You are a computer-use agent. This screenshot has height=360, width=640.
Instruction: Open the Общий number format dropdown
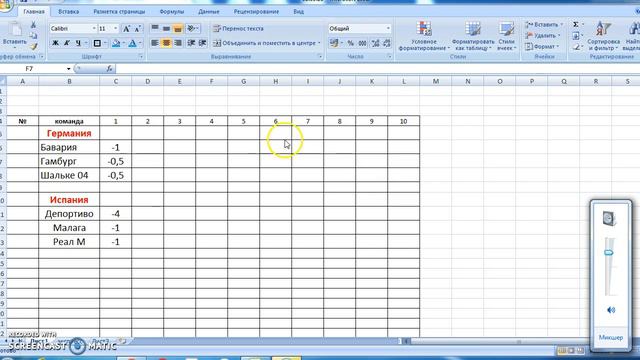tap(388, 29)
